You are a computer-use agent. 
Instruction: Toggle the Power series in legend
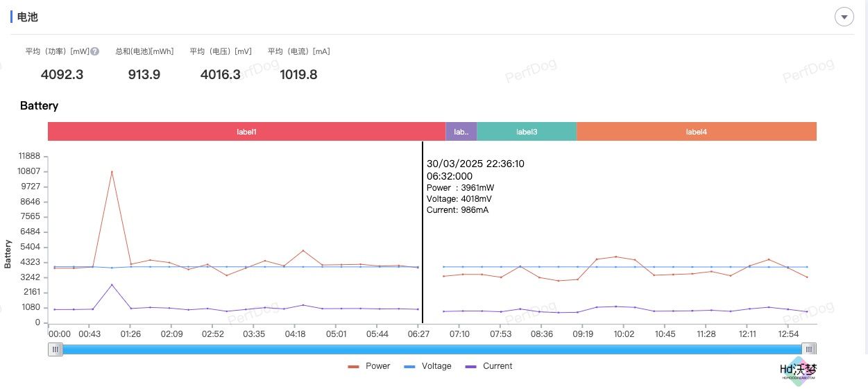(369, 366)
